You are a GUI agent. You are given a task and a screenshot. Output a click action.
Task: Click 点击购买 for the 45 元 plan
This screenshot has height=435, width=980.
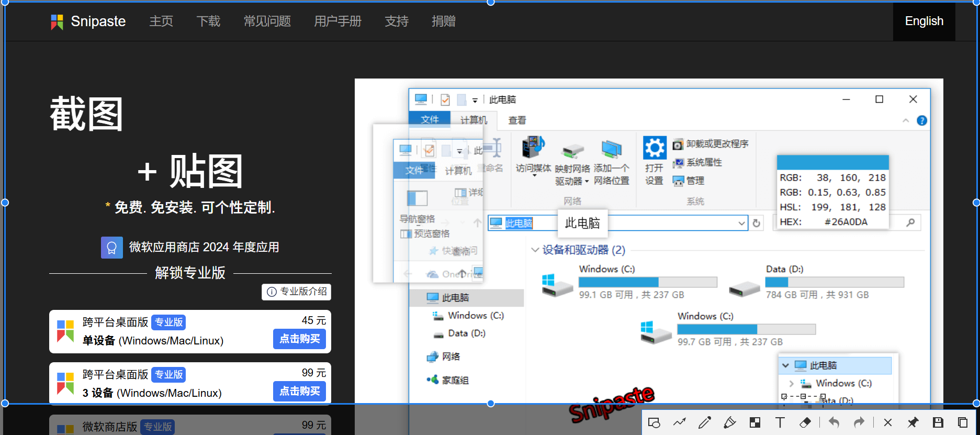300,339
